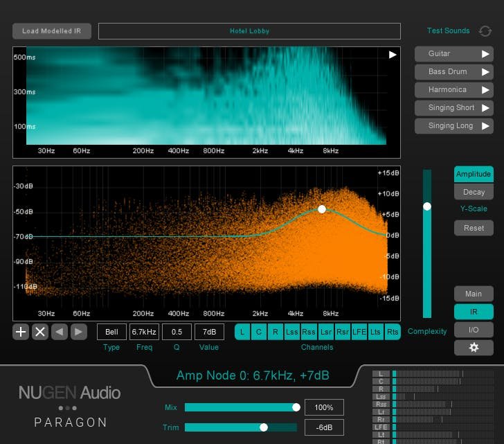
Task: Click the 6.7kHz Freq input field
Action: pos(144,332)
